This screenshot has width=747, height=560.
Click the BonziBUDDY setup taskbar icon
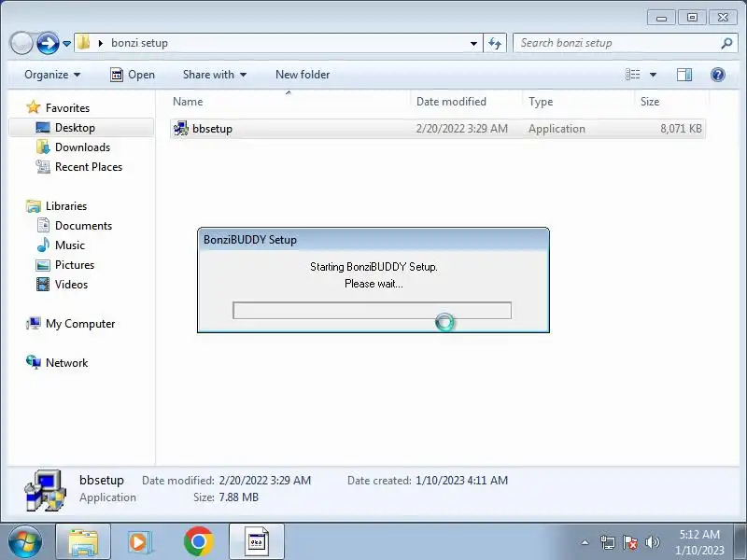click(257, 542)
